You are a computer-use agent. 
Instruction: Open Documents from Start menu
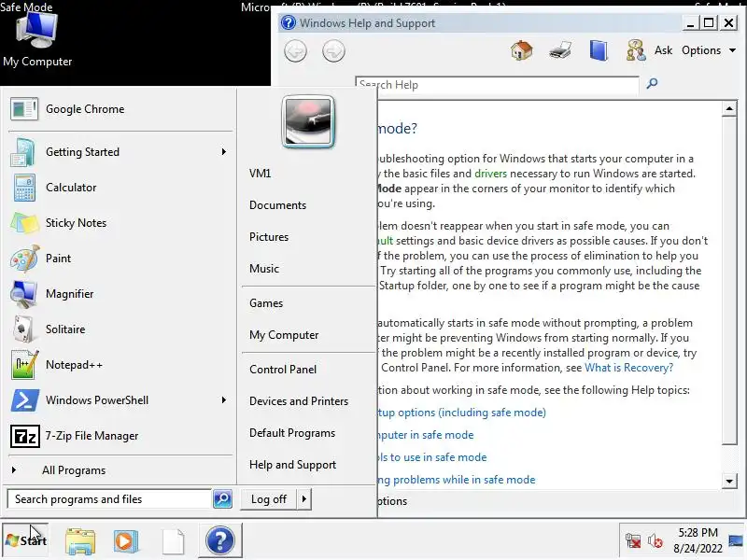277,205
